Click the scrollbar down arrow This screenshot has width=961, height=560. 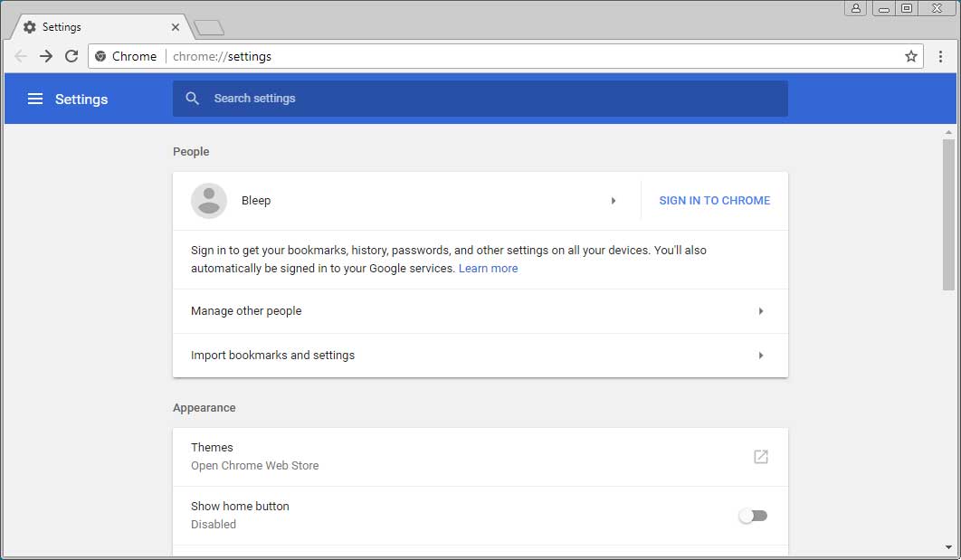point(948,547)
